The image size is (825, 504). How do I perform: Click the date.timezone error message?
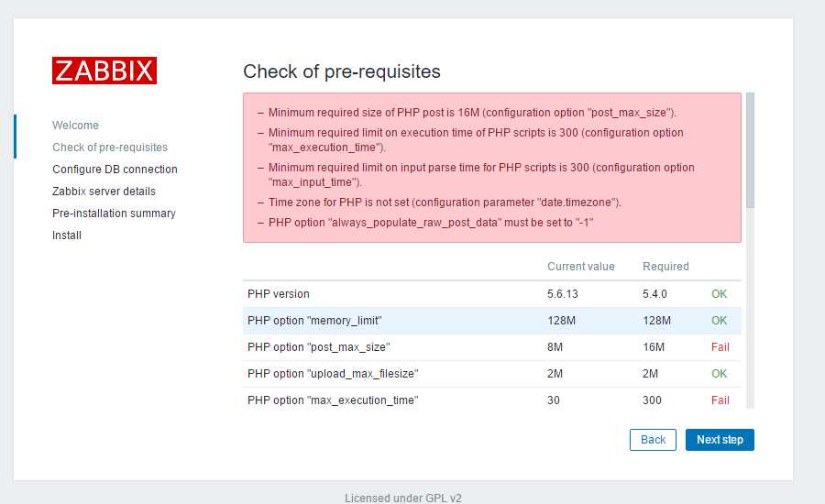point(445,203)
